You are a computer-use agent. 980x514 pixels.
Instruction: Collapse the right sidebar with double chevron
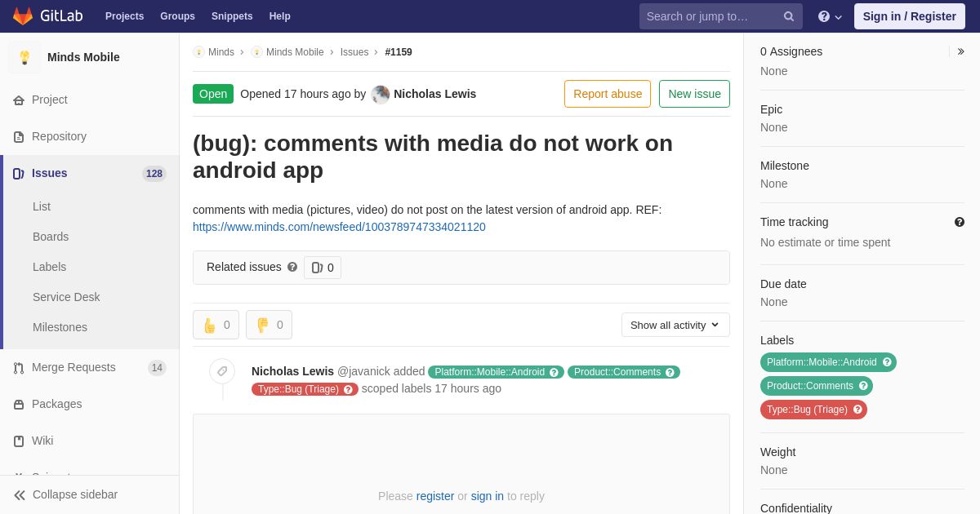coord(960,51)
